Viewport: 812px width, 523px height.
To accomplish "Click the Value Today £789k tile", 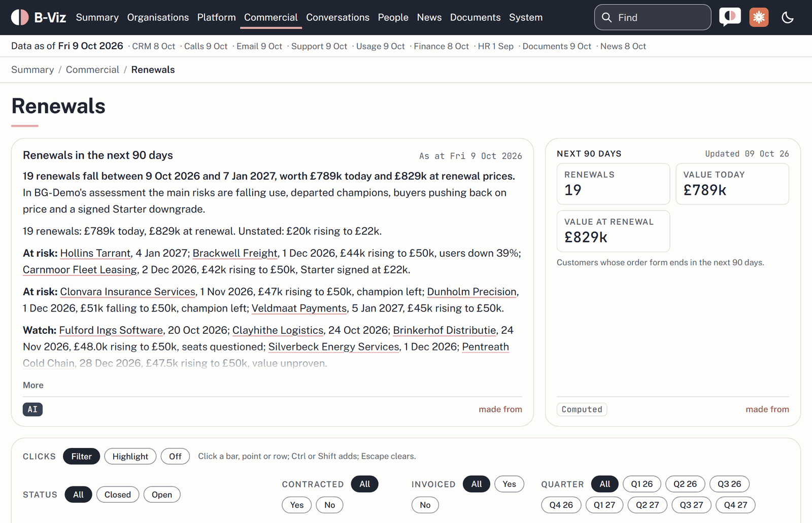I will (732, 184).
